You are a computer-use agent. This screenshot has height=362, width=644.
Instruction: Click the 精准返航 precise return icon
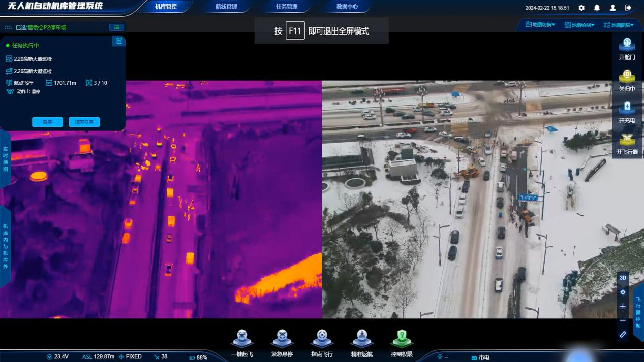pos(362,339)
